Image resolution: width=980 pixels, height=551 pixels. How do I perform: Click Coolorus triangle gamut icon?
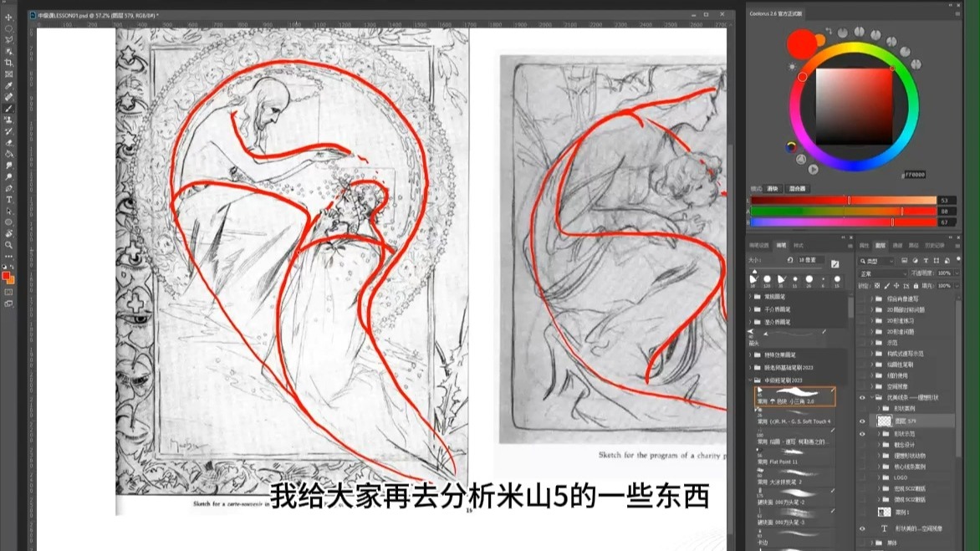pyautogui.click(x=801, y=160)
